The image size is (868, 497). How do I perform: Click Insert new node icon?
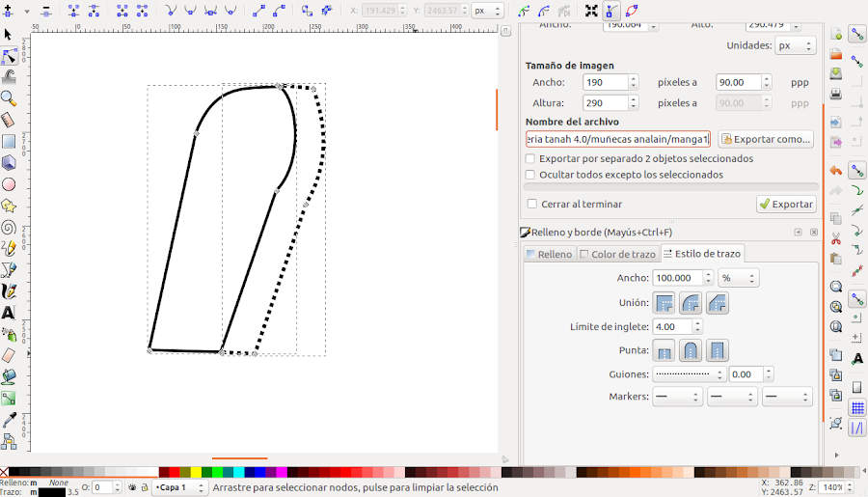[x=8, y=11]
